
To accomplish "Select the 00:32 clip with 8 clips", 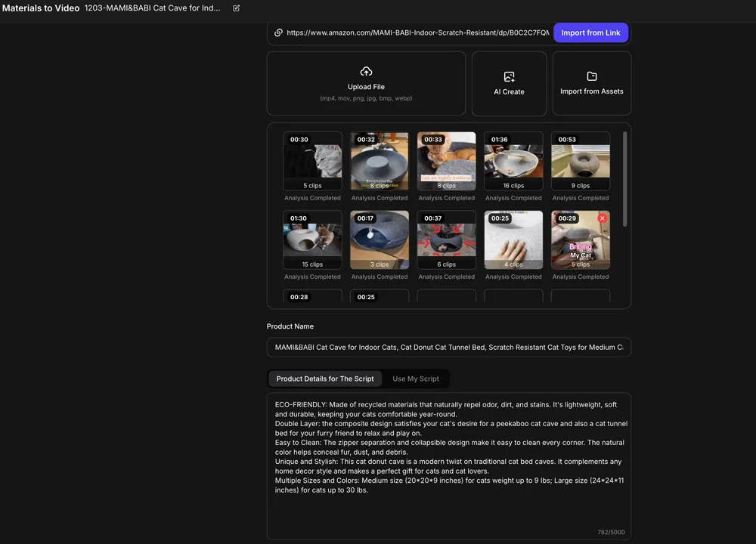I will pos(380,160).
